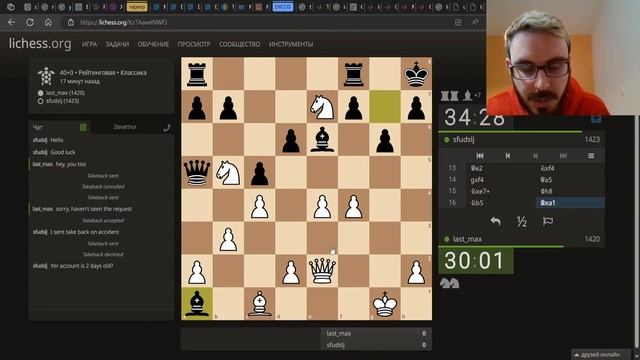Propose a takeback with the arrow icon
The height and width of the screenshot is (360, 640).
pos(496,221)
